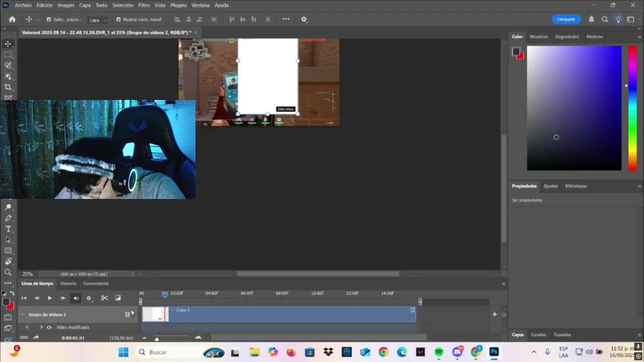Split at playhead with scissors icon
This screenshot has width=644, height=362.
[x=105, y=298]
